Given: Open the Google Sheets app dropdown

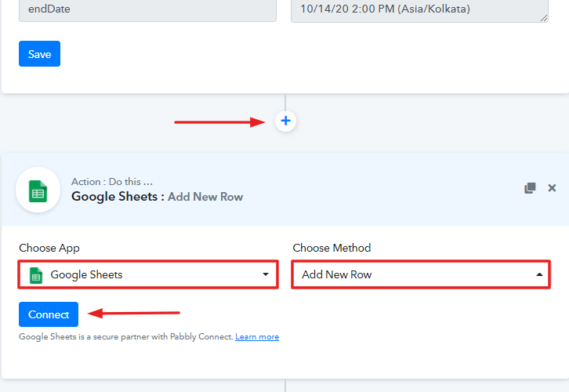Looking at the screenshot, I should [149, 274].
